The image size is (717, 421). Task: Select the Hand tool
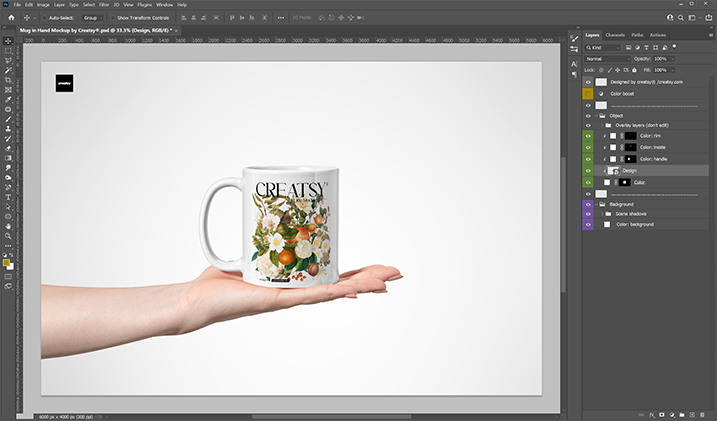[8, 226]
